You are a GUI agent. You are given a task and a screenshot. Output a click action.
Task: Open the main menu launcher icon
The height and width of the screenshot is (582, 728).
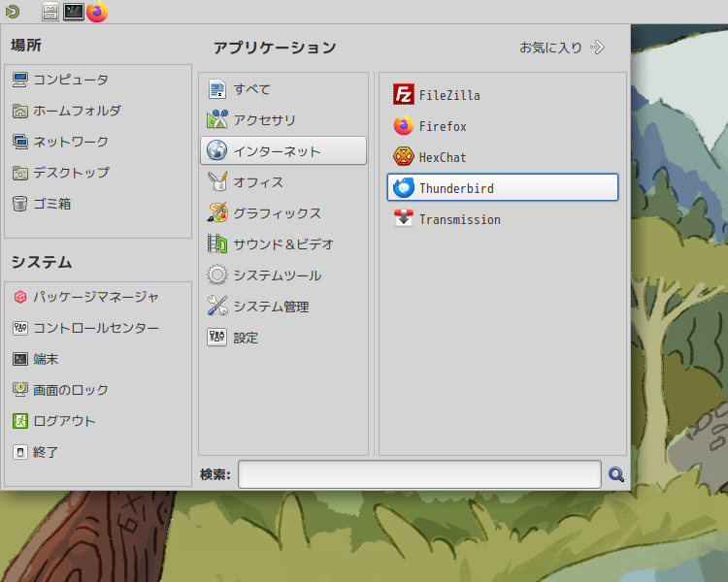13,11
